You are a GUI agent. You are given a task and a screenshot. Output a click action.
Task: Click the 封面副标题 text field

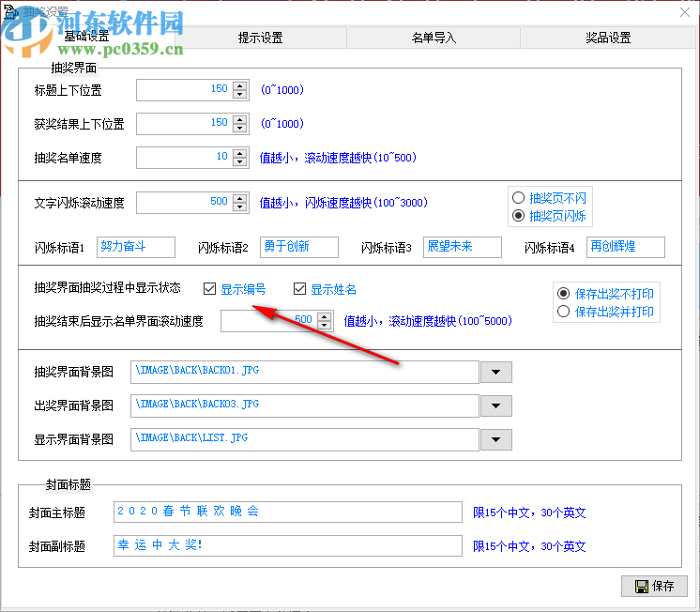pos(288,545)
